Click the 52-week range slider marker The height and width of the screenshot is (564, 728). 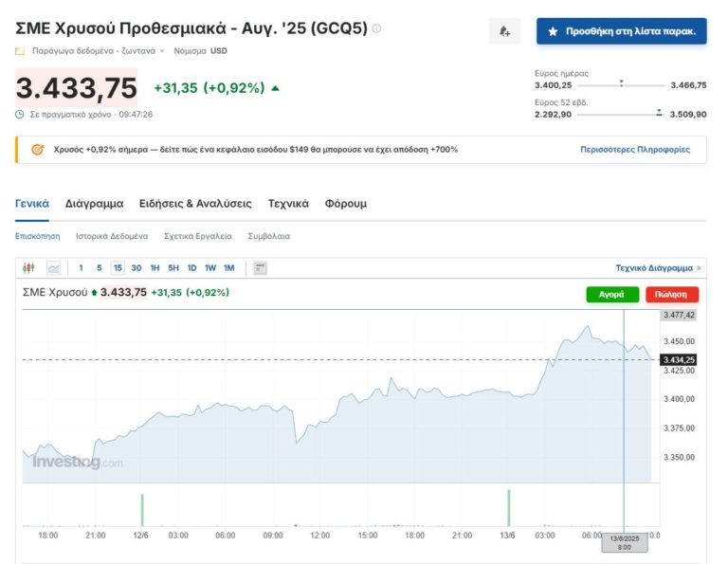pyautogui.click(x=659, y=114)
